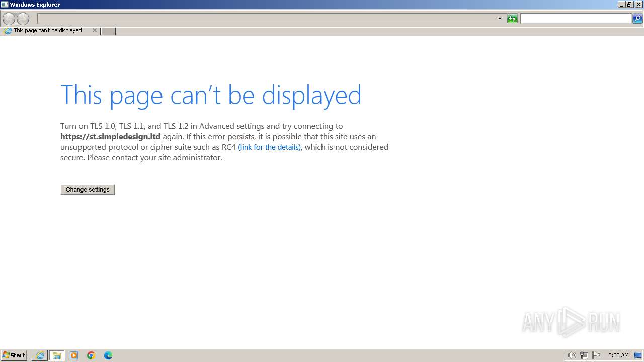644x362 pixels.
Task: Click the 'This page can't be displayed' heading
Action: pyautogui.click(x=211, y=95)
